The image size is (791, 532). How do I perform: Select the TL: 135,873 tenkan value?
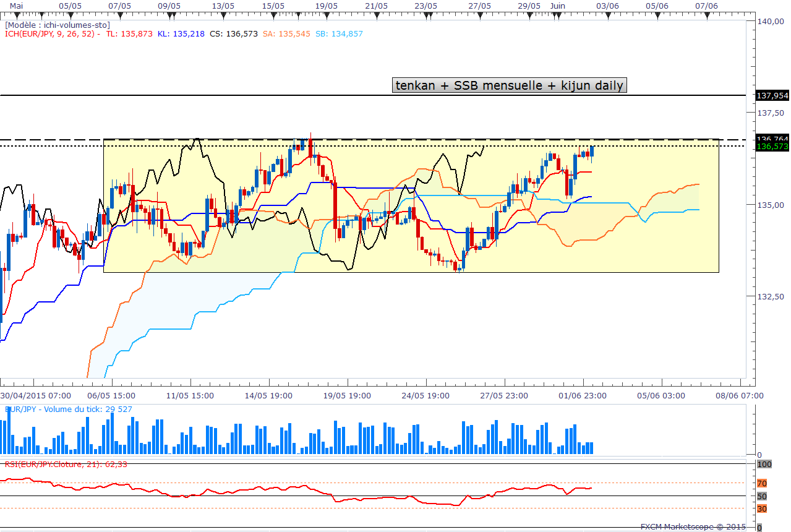point(129,33)
